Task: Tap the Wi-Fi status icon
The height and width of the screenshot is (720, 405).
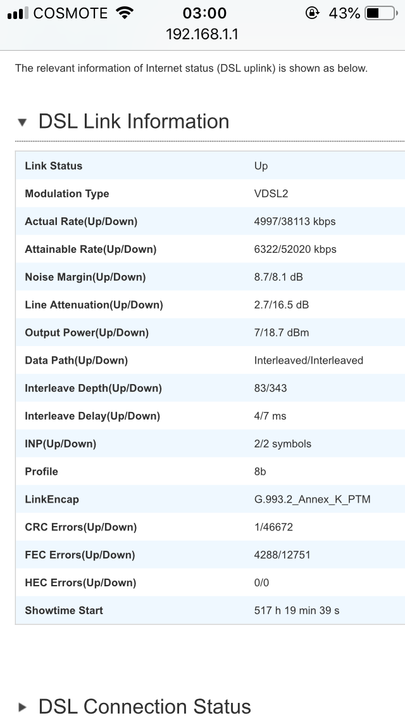Action: [124, 13]
